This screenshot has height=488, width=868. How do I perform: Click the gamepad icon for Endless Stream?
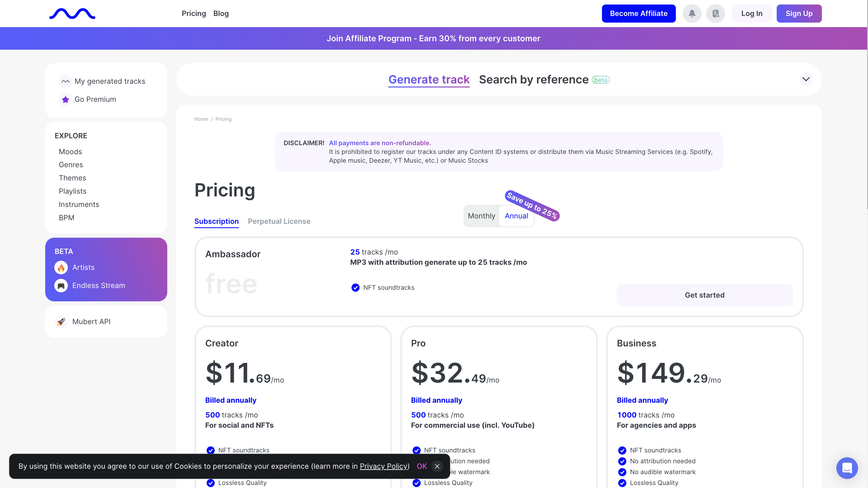pyautogui.click(x=61, y=286)
